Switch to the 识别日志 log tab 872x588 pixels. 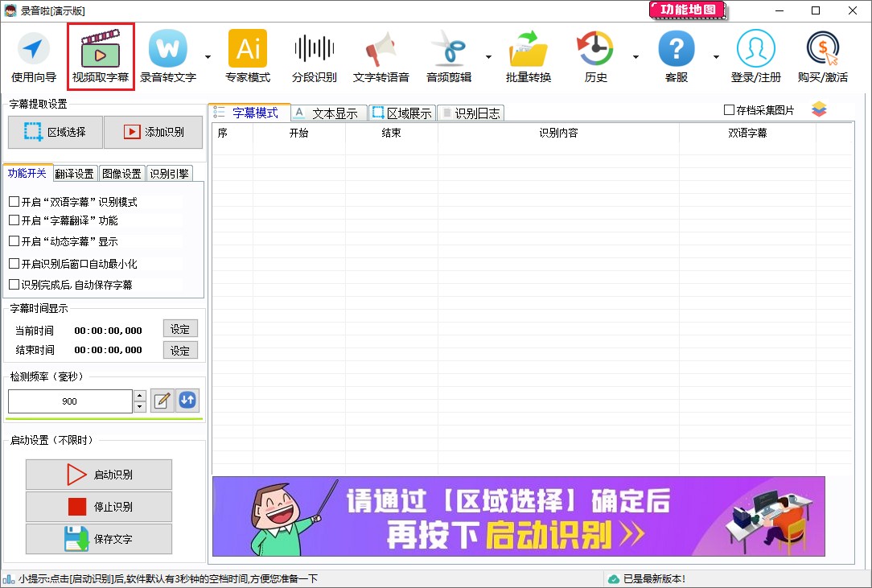475,113
